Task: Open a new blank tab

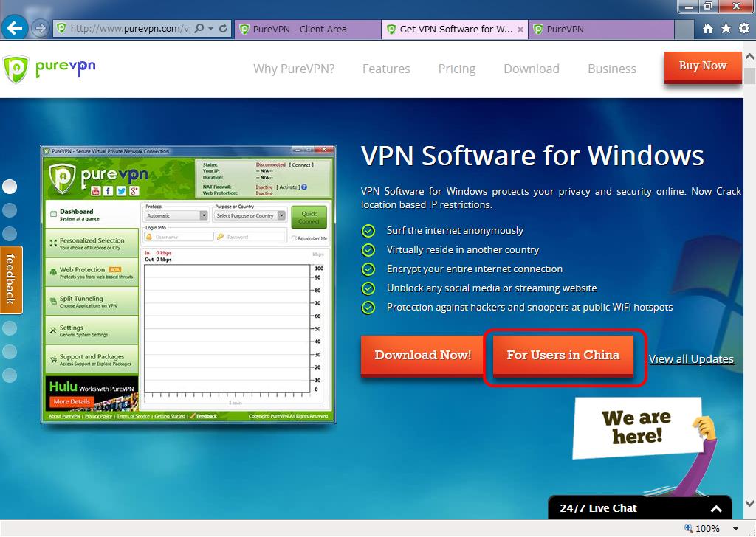Action: (x=684, y=29)
